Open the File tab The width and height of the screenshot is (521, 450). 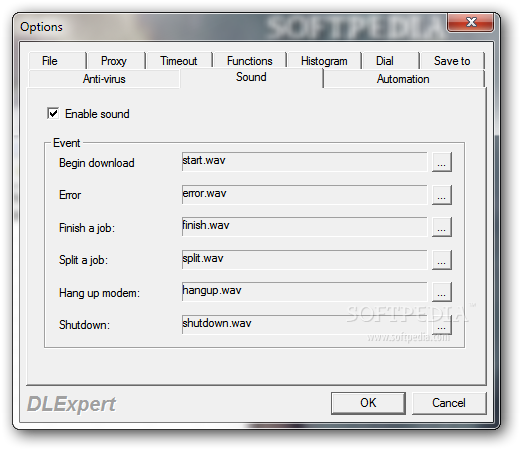coord(57,61)
